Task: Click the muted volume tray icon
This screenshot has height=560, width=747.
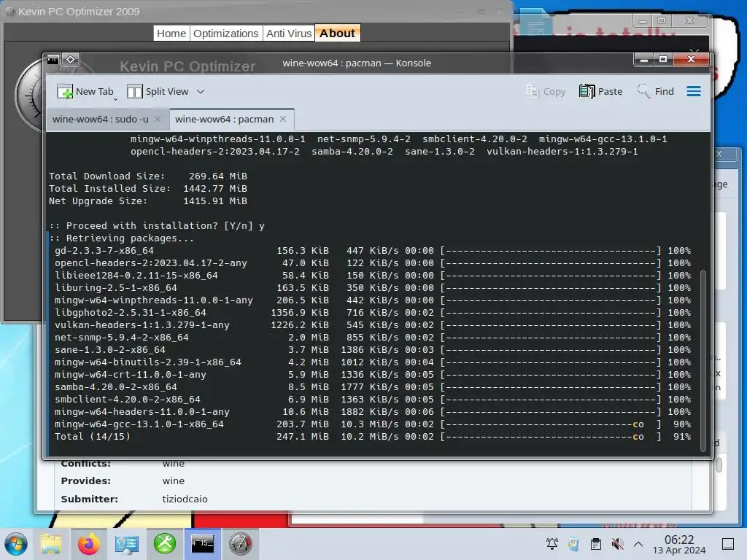Action: coord(617,544)
